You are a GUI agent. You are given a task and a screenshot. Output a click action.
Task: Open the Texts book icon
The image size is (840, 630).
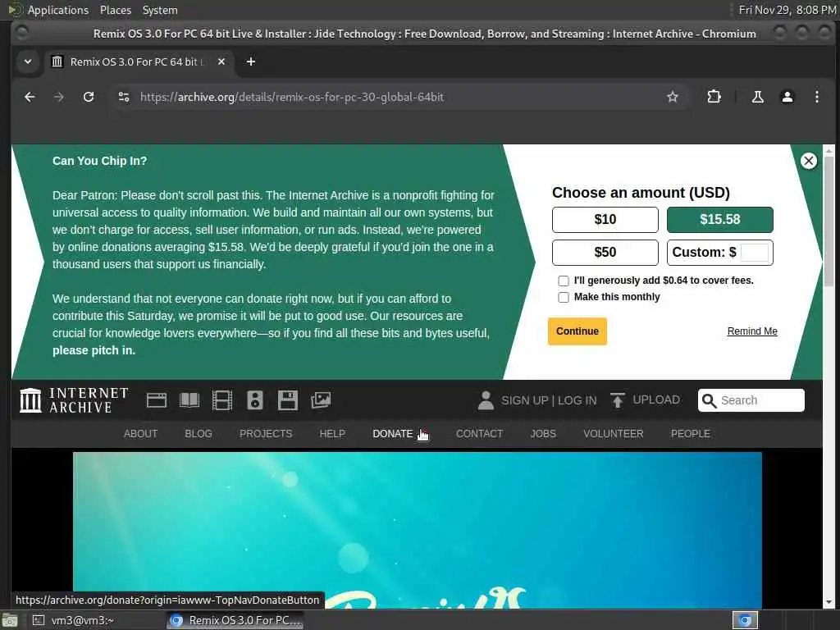[189, 400]
